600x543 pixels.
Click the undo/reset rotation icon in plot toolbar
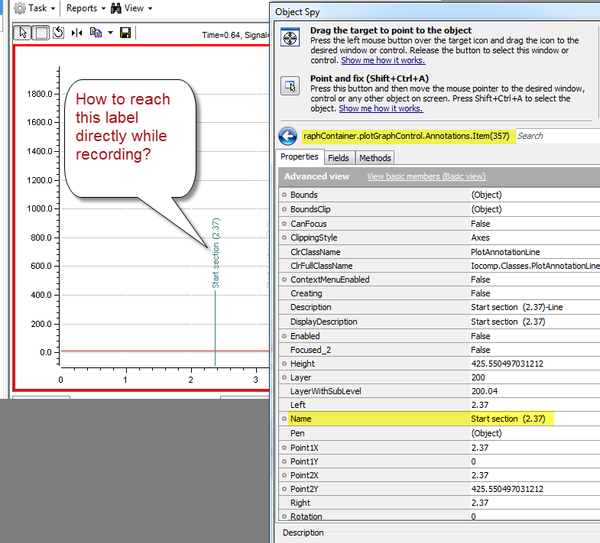[x=58, y=33]
